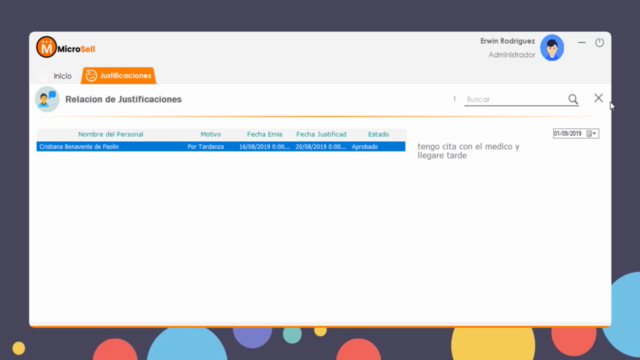
Task: Sort by Nombre del Personal column
Action: tap(111, 134)
